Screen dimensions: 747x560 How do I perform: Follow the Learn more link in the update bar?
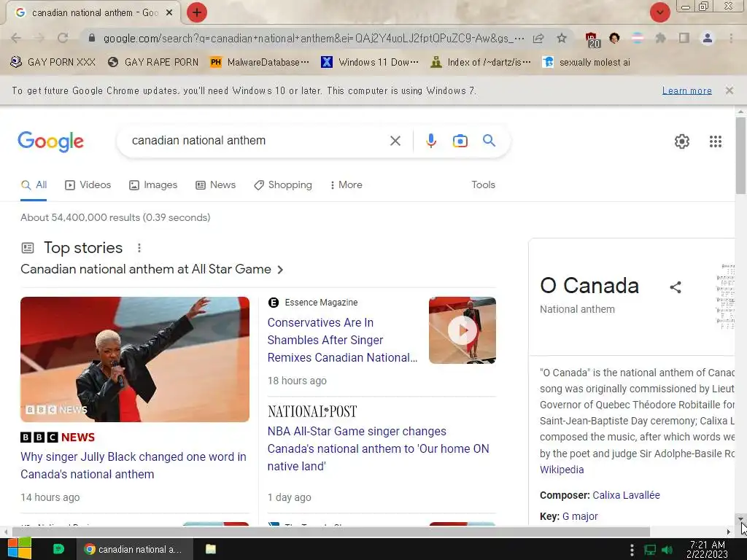pyautogui.click(x=686, y=90)
